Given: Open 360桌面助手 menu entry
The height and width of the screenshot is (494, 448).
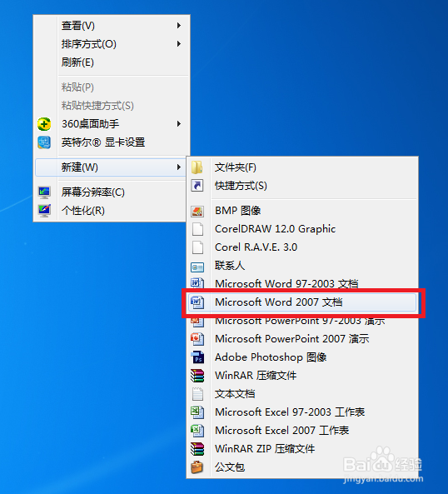Looking at the screenshot, I should tap(112, 124).
